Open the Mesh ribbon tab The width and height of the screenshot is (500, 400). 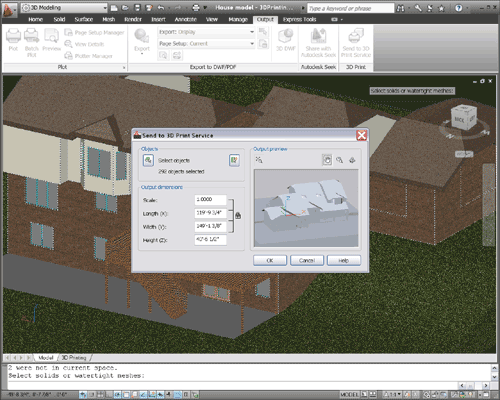tap(109, 20)
